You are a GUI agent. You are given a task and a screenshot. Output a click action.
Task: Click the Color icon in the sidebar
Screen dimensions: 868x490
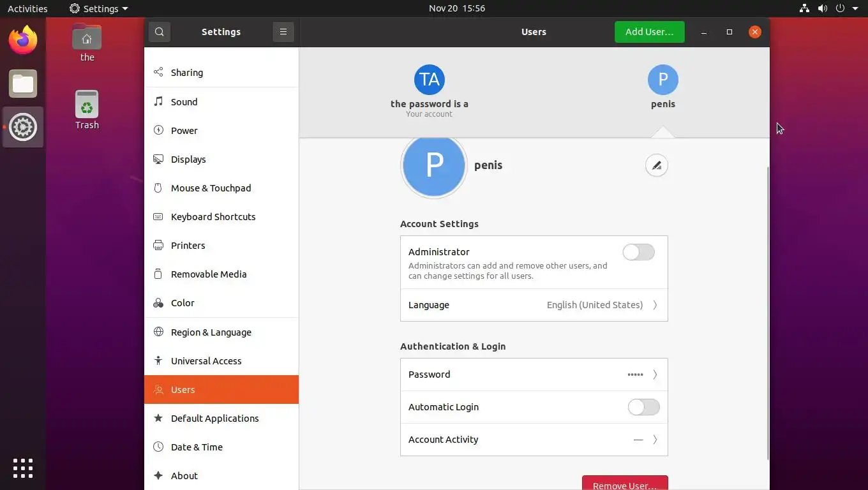tap(158, 303)
